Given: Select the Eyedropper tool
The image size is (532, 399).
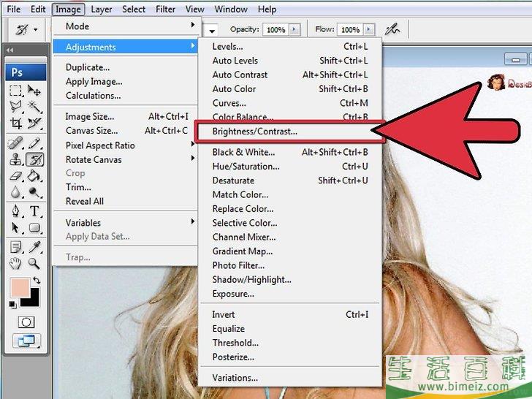Looking at the screenshot, I should point(34,247).
